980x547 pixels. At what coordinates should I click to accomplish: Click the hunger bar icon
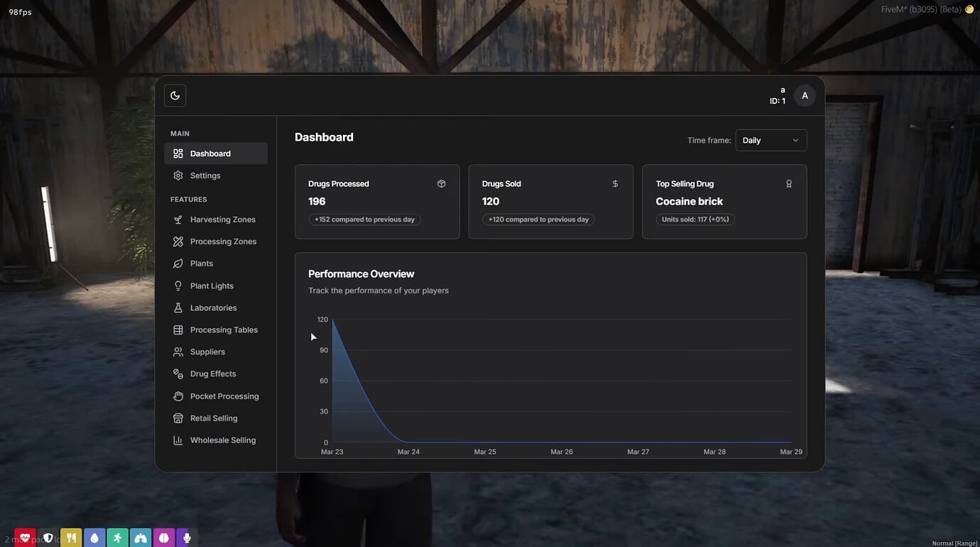71,536
